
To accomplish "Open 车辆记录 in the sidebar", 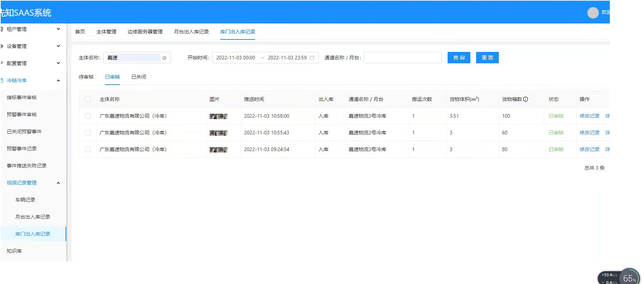I will click(25, 200).
